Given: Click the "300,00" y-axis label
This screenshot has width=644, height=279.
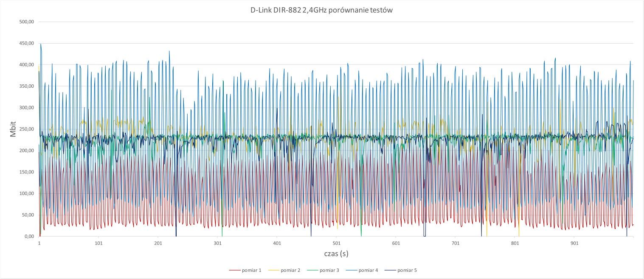Looking at the screenshot, I should 27,108.
